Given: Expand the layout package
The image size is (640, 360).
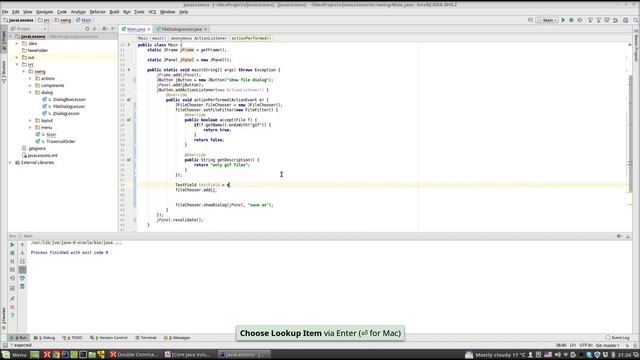Looking at the screenshot, I should pos(30,120).
